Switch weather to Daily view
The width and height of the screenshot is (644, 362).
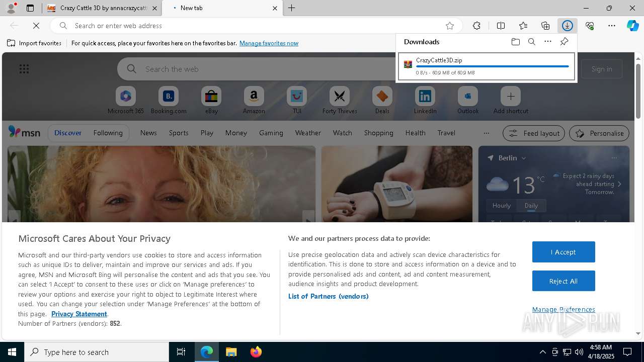(531, 206)
